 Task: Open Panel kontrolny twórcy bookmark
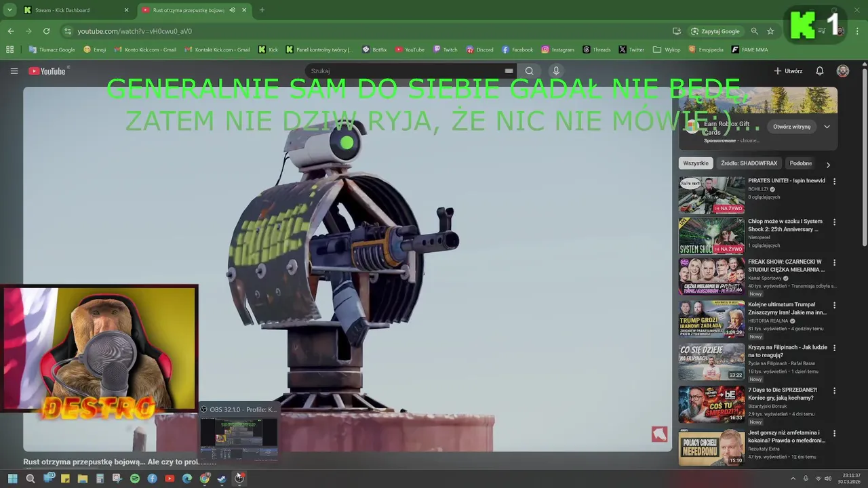(x=319, y=49)
